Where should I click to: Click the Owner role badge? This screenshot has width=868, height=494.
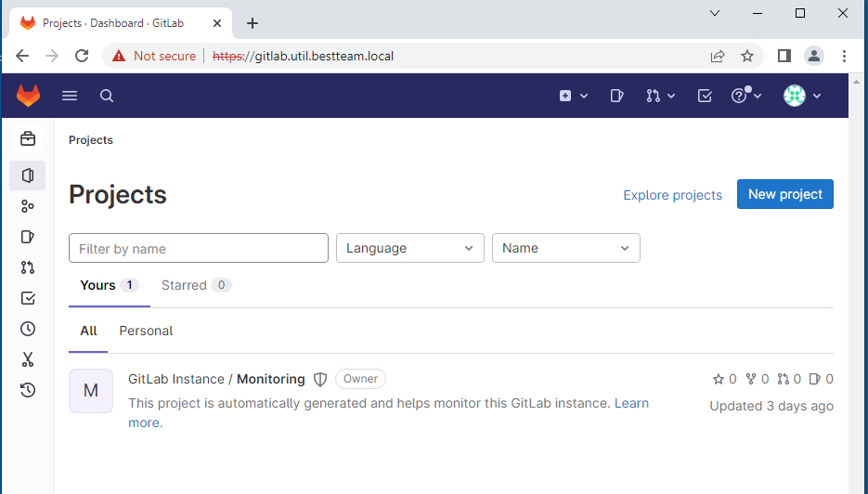360,379
